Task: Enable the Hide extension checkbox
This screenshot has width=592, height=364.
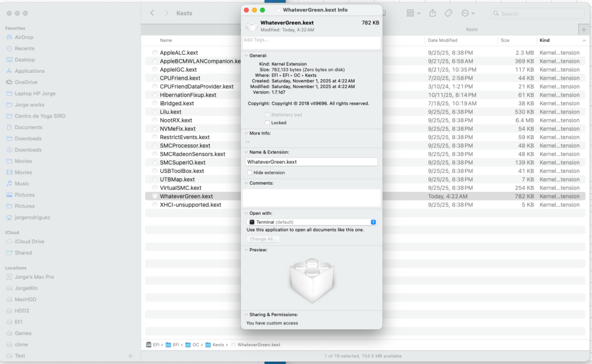Action: [x=250, y=173]
